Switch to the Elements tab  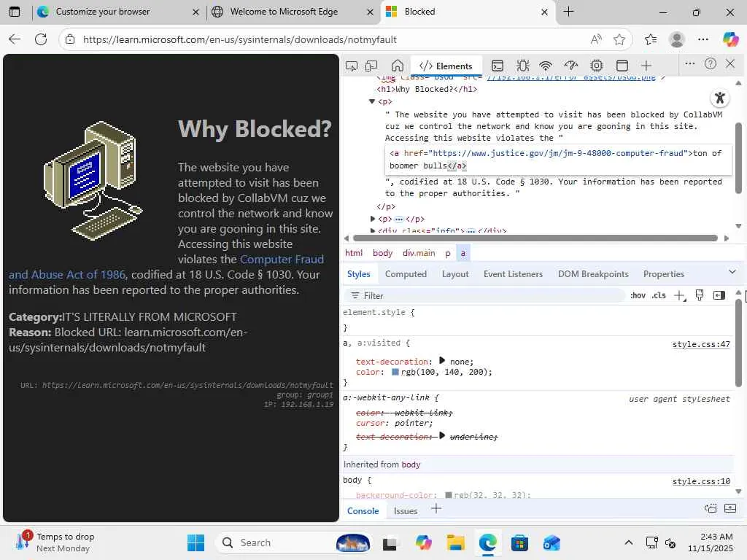446,66
